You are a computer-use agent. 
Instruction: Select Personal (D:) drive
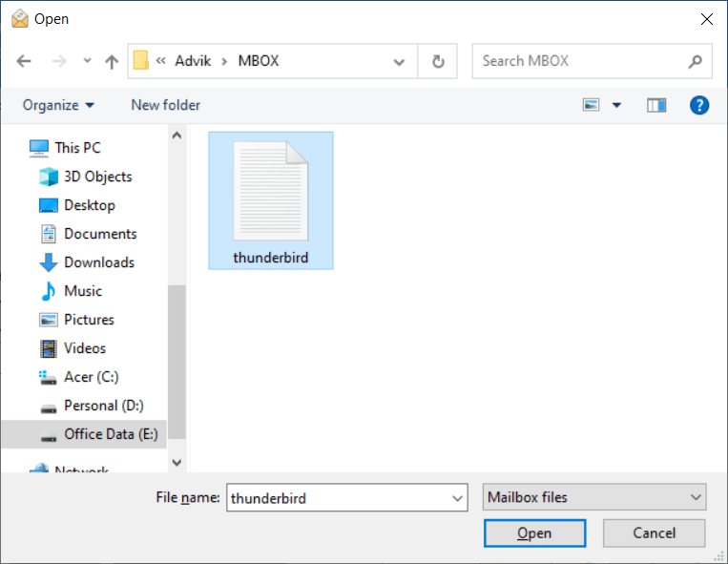104,406
